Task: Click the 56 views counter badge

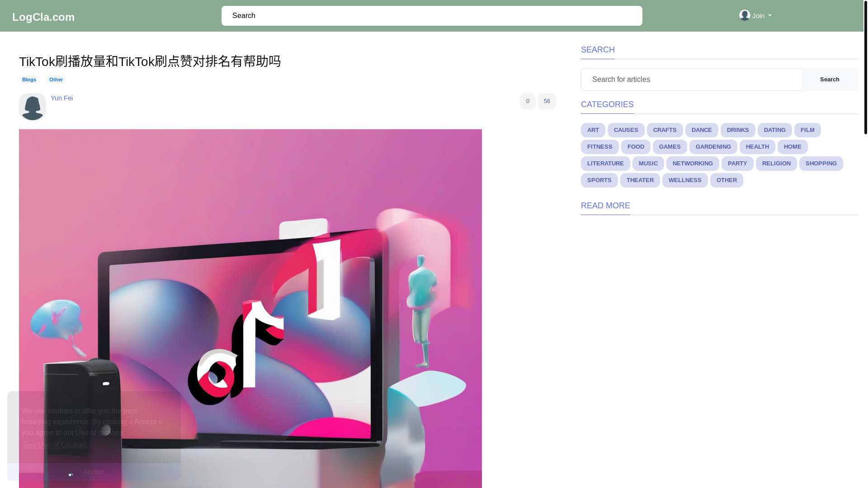Action: (x=547, y=101)
